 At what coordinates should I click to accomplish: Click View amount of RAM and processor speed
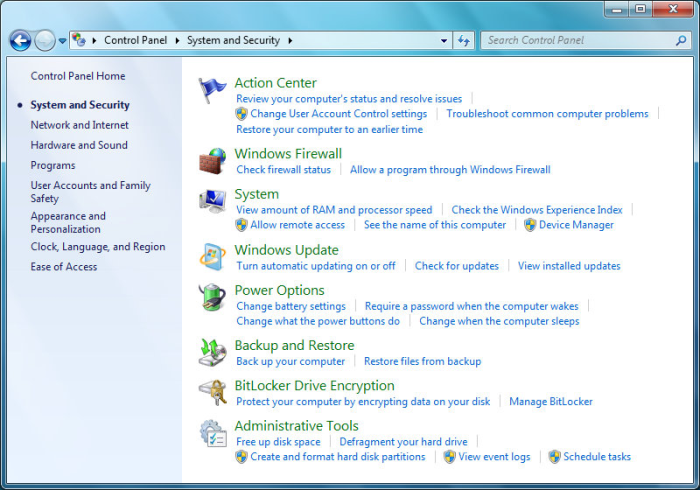point(334,210)
